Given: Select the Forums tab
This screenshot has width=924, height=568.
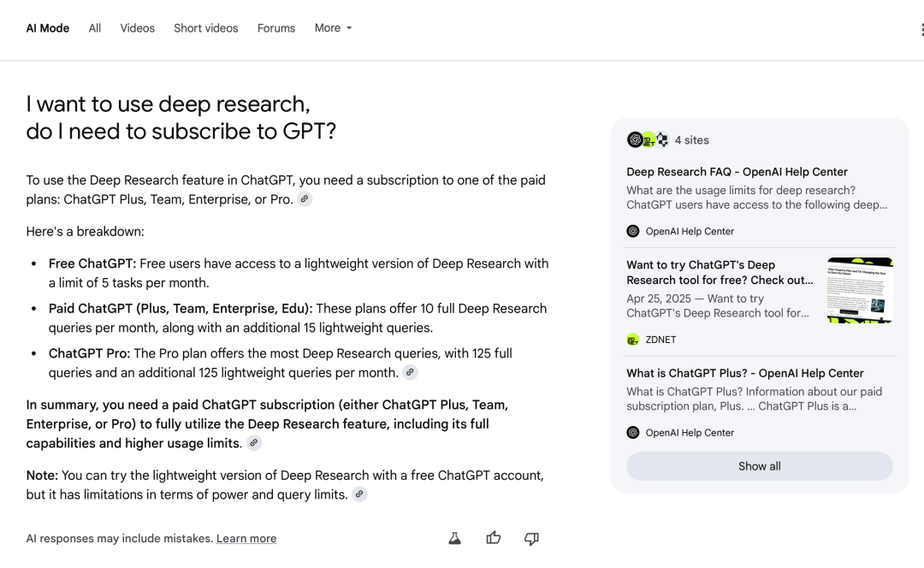Looking at the screenshot, I should pyautogui.click(x=276, y=27).
